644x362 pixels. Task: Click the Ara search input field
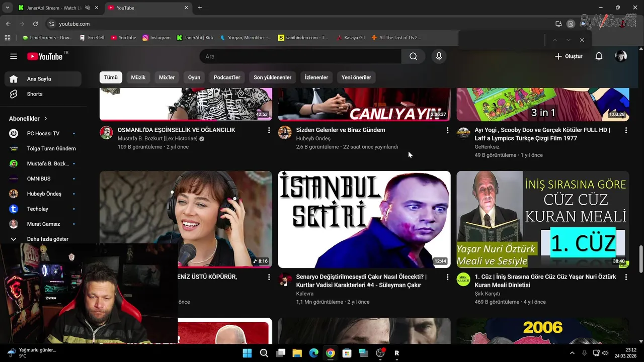point(300,56)
